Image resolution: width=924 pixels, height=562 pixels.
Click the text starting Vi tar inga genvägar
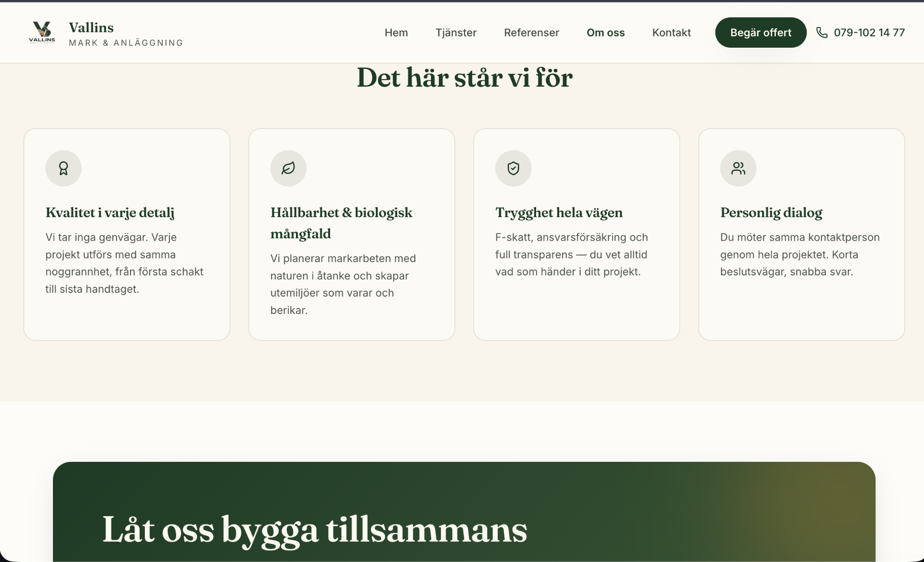pyautogui.click(x=124, y=263)
